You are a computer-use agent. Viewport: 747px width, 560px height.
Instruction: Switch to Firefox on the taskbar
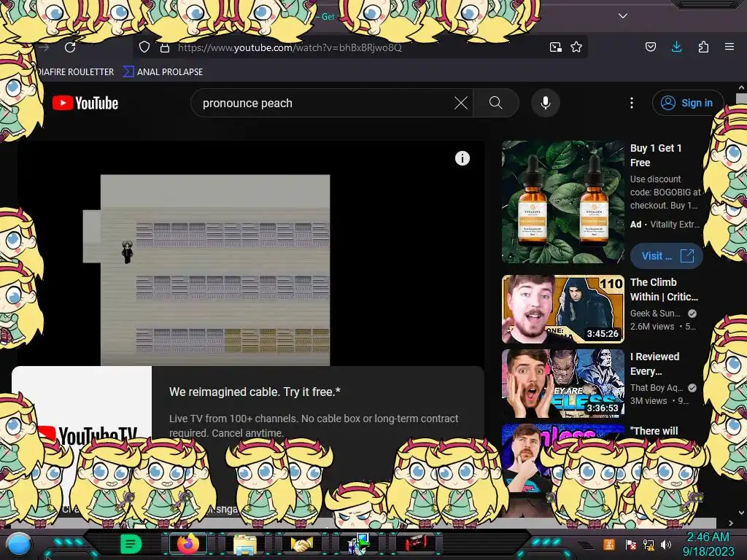188,544
